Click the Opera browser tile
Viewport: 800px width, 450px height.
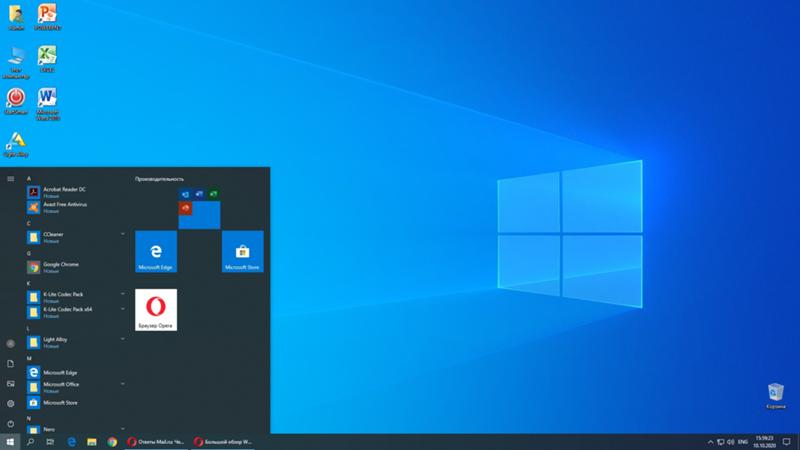point(156,310)
